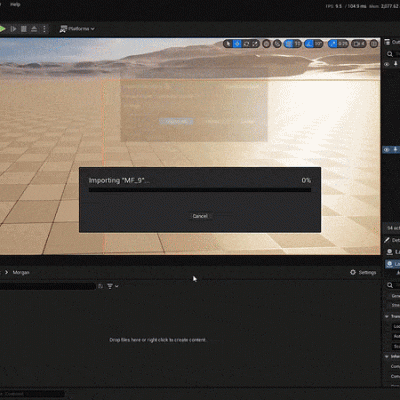400x400 pixels.
Task: Open the Location dropdown in Transform
Action: 396,326
